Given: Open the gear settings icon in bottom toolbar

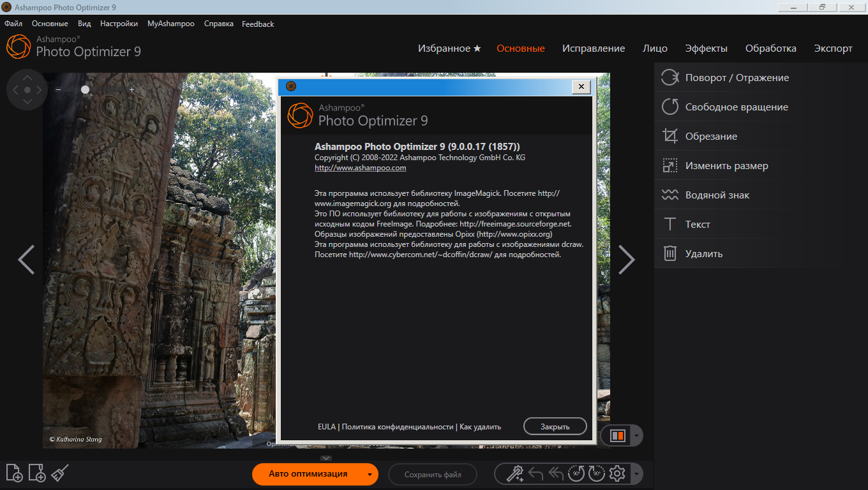Looking at the screenshot, I should (617, 473).
